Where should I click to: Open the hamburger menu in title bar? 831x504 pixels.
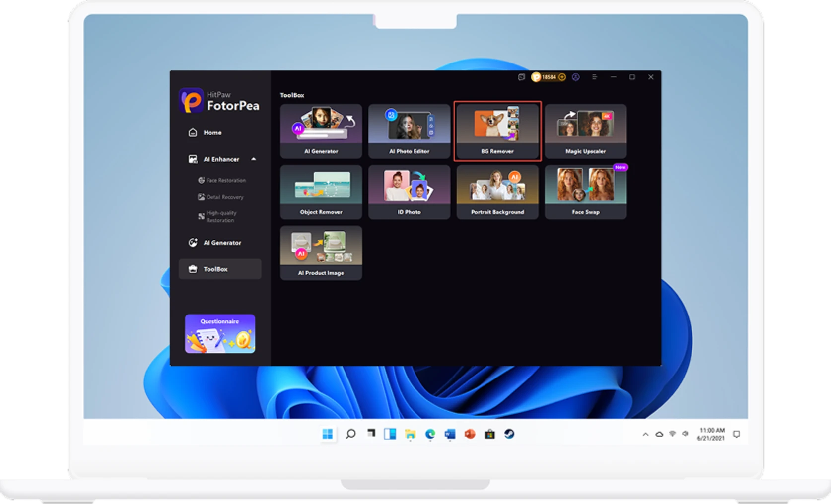click(x=594, y=77)
